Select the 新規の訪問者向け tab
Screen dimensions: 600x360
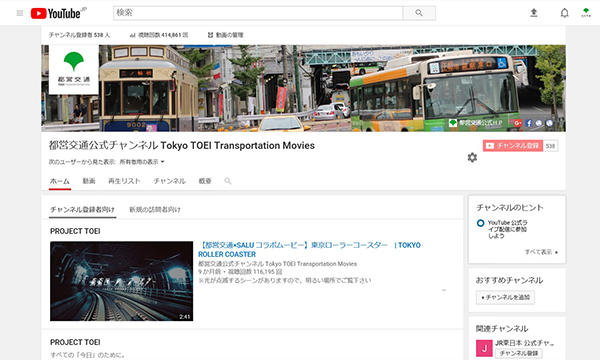point(155,209)
